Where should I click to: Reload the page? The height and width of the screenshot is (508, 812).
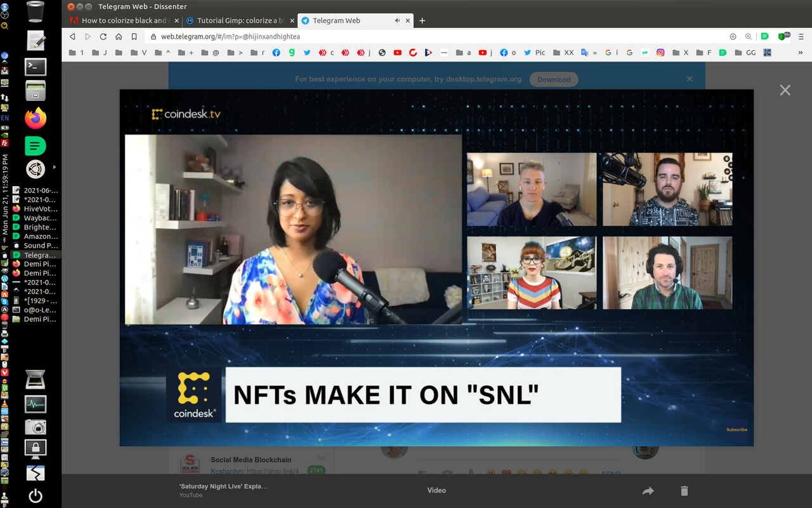(x=103, y=37)
